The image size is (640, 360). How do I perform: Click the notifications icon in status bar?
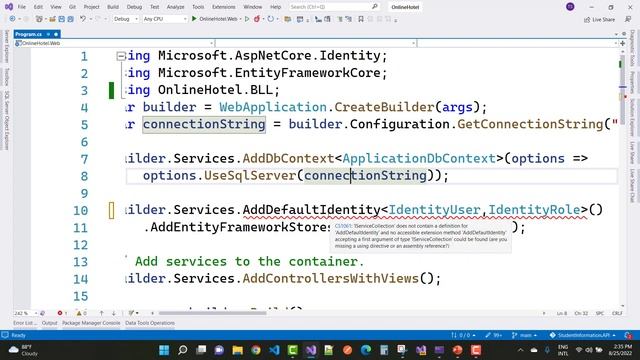point(628,335)
